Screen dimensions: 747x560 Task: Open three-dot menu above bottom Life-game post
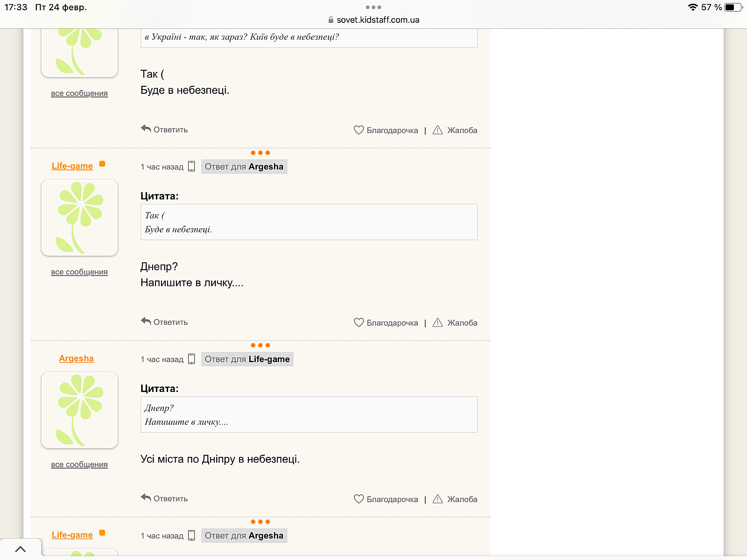tap(260, 522)
